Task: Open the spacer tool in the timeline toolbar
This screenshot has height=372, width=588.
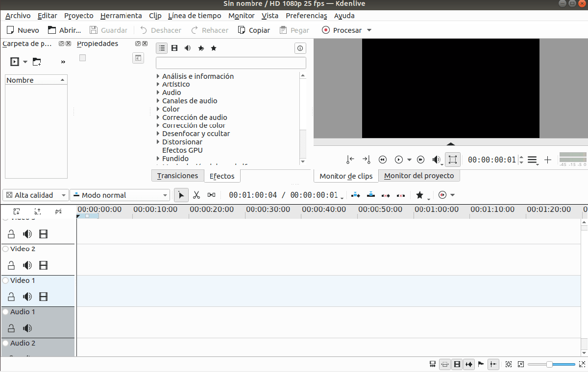Action: click(211, 195)
